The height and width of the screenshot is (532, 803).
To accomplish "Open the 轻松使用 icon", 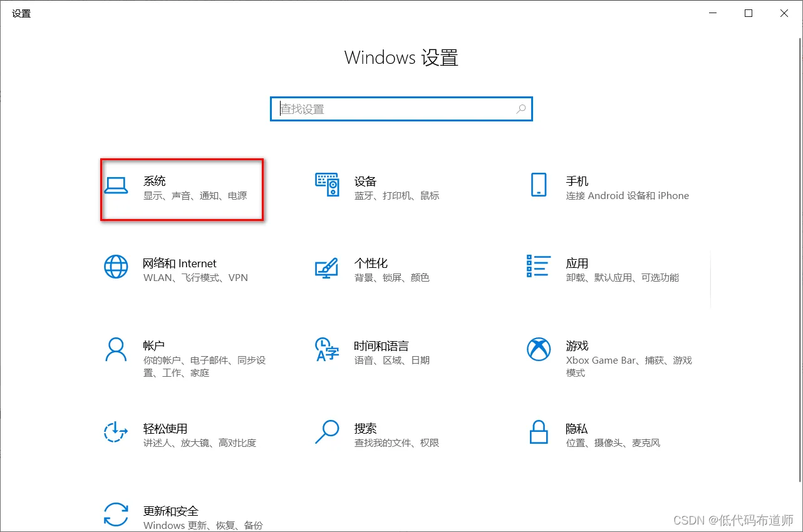I will click(x=116, y=432).
